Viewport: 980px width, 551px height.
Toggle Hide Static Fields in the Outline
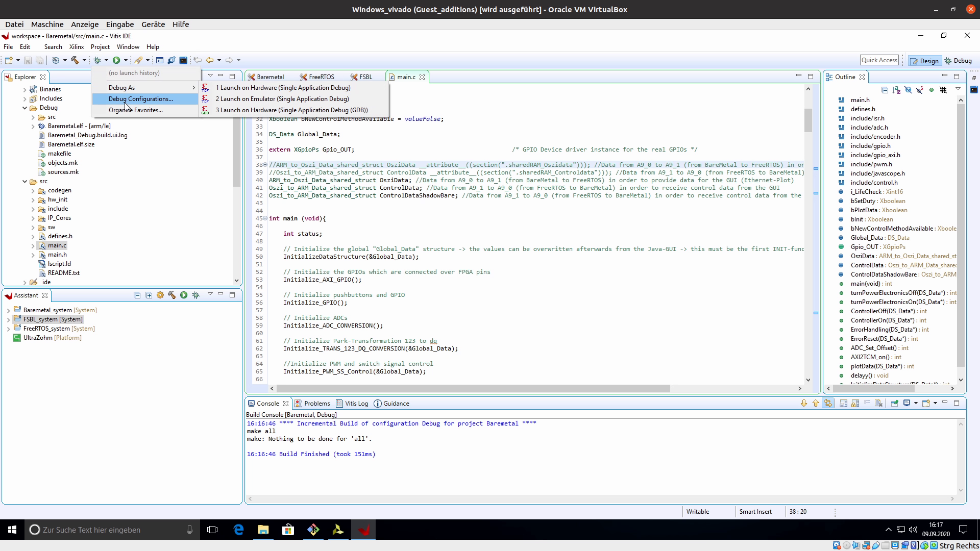point(920,90)
